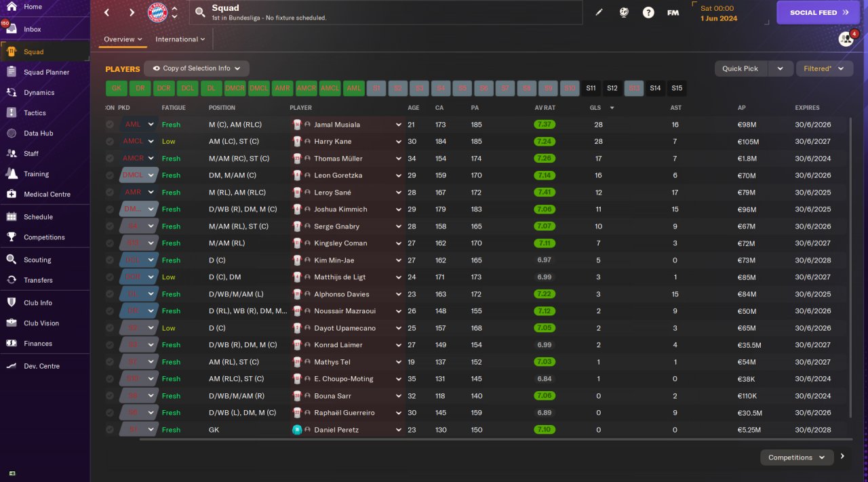The image size is (868, 482).
Task: Open the Overview tab menu
Action: point(123,39)
